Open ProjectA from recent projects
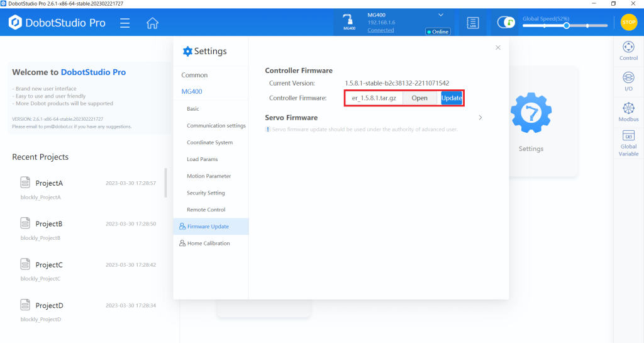This screenshot has width=644, height=343. coord(49,183)
